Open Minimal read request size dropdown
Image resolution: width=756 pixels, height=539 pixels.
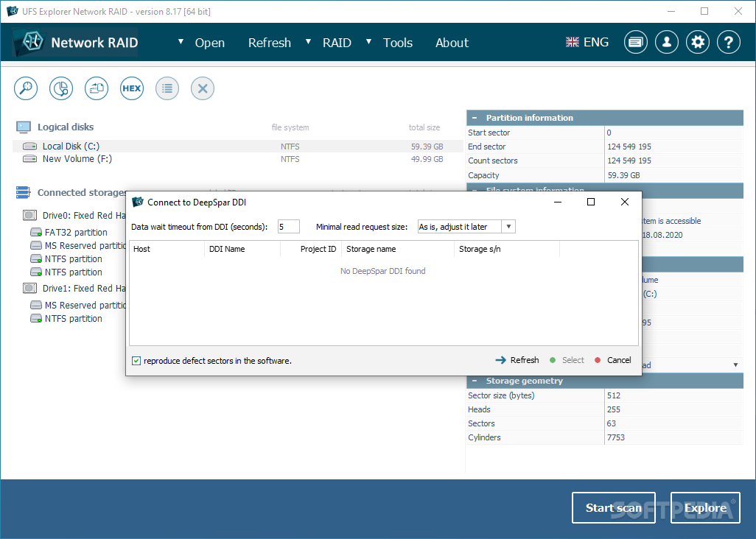coord(508,226)
